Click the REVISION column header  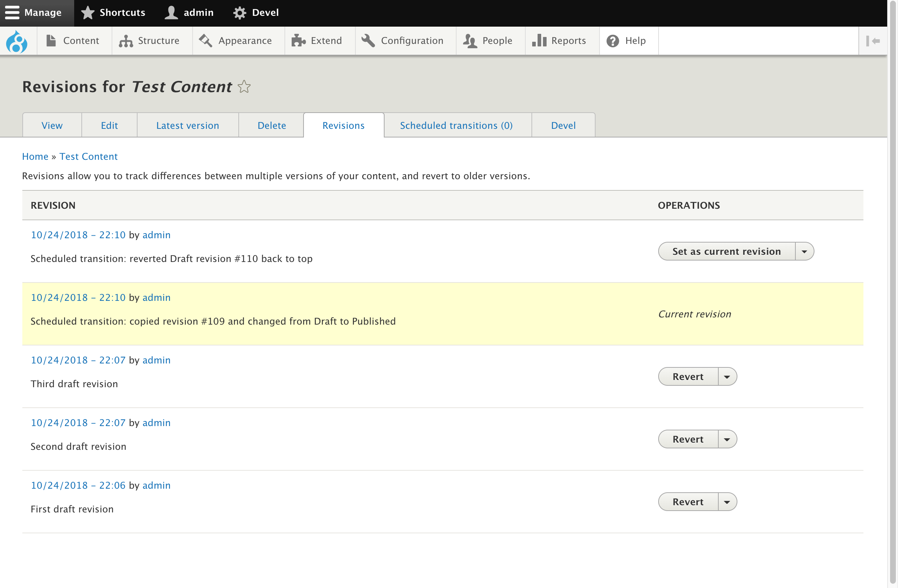pyautogui.click(x=53, y=205)
